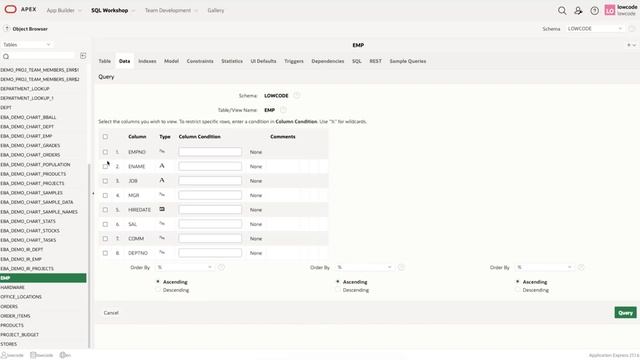The image size is (640, 360).
Task: Click the object search input field
Action: [x=43, y=56]
